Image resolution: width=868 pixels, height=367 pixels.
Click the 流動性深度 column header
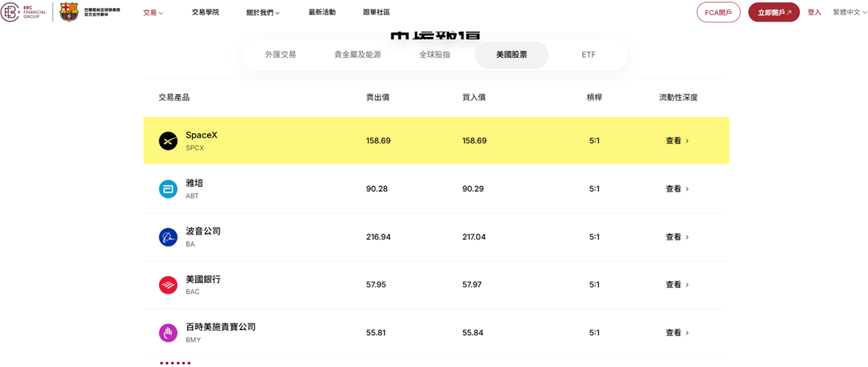click(x=678, y=97)
